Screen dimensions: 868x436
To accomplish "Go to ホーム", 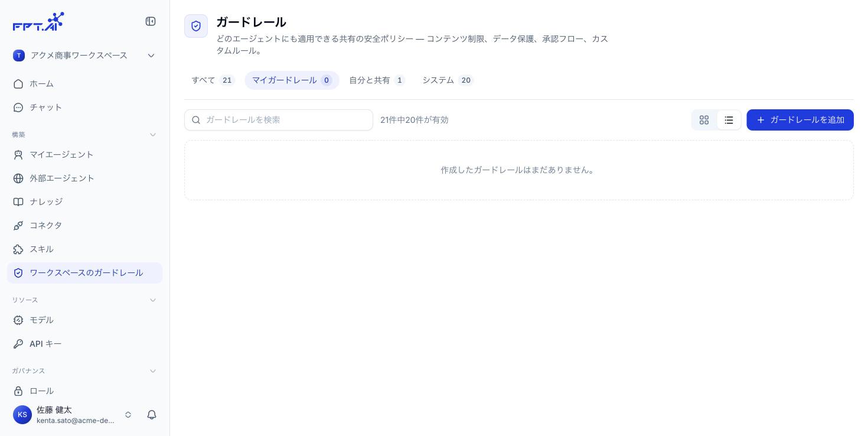I will click(x=84, y=84).
